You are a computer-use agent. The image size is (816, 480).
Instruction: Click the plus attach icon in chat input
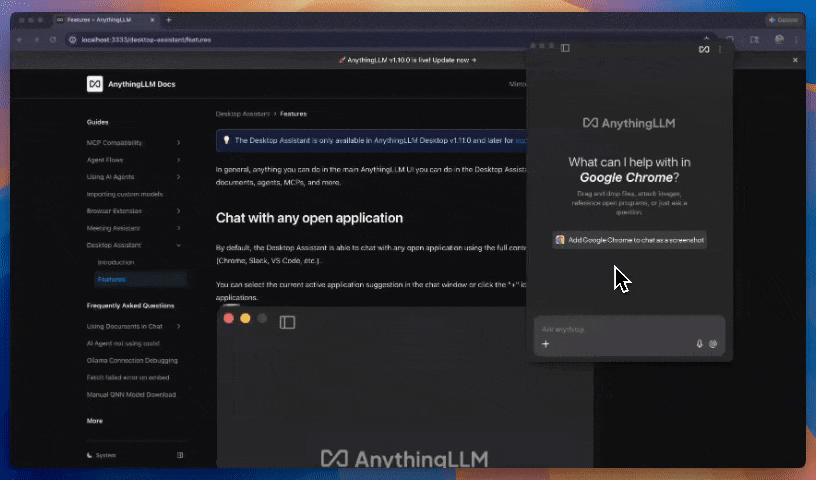coord(546,344)
